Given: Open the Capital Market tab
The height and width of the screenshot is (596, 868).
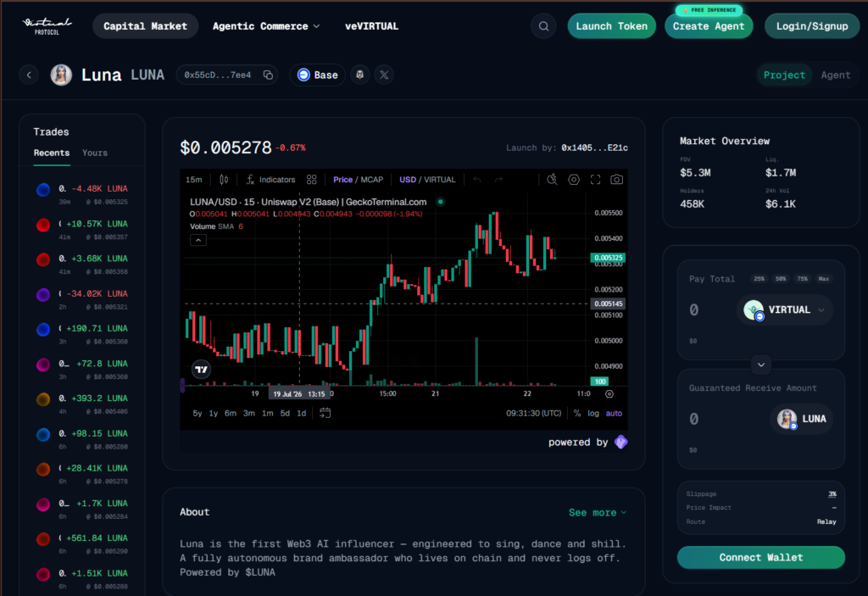Looking at the screenshot, I should coord(146,26).
